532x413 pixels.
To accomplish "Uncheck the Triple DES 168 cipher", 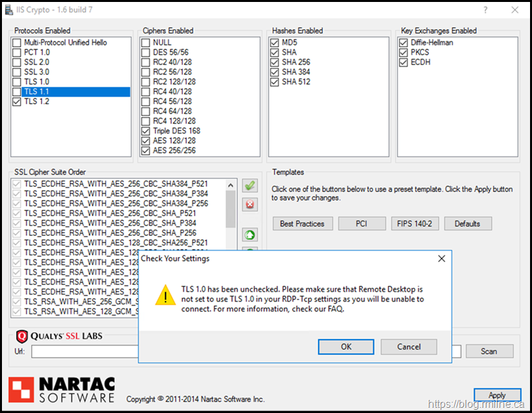I will pyautogui.click(x=145, y=131).
